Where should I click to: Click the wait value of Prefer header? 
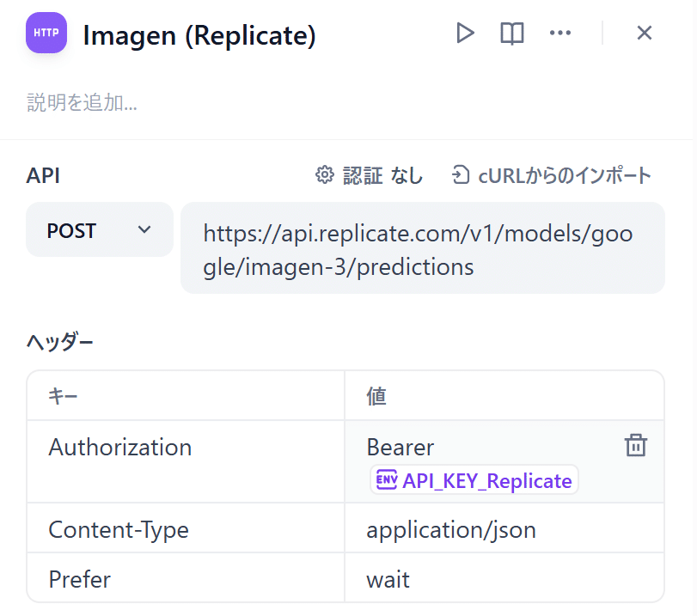coord(388,579)
